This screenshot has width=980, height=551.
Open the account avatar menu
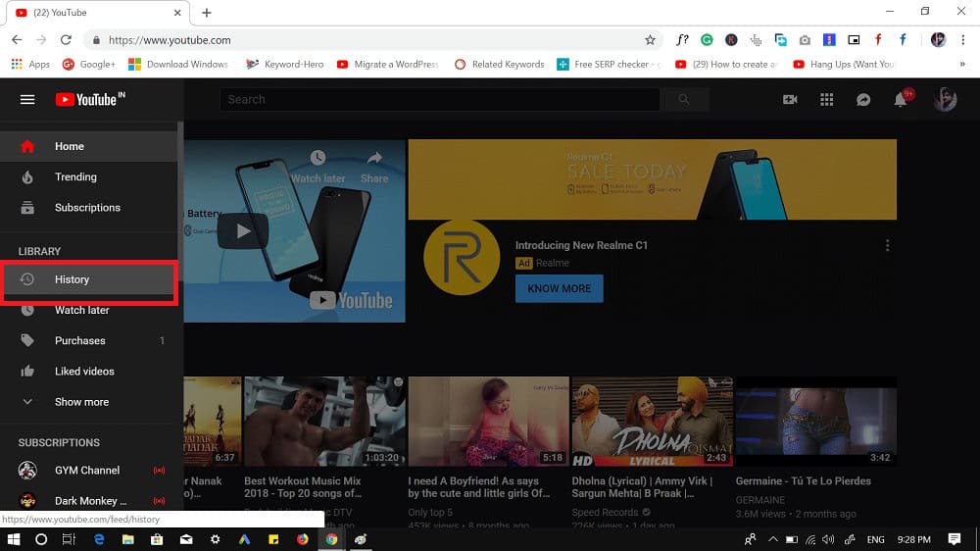click(945, 99)
